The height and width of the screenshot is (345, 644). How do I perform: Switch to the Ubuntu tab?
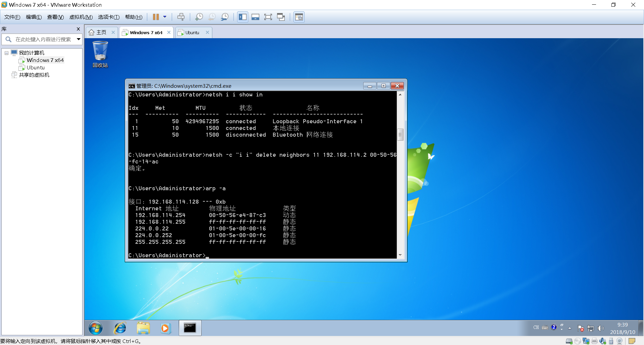coord(192,32)
